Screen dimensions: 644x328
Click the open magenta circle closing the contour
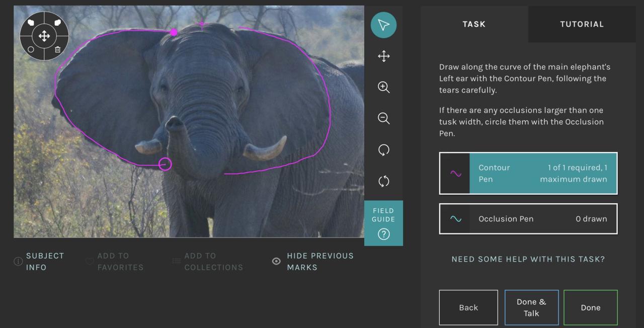pos(165,164)
